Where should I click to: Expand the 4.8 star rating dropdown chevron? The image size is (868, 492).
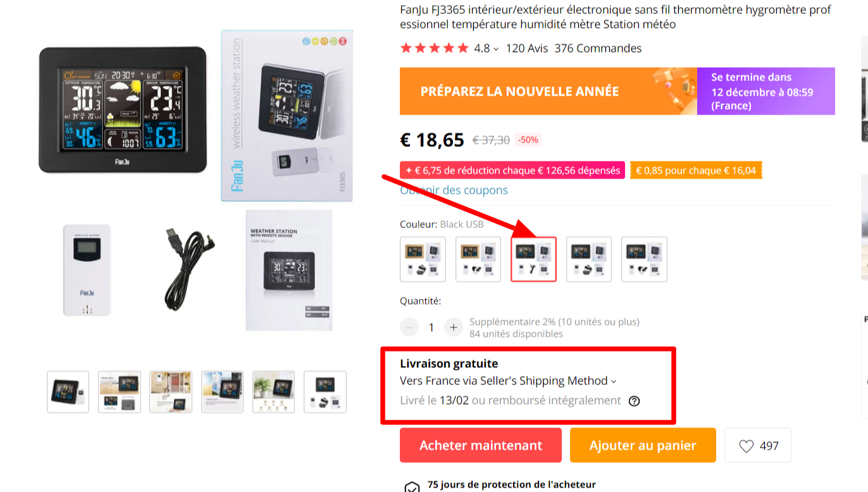click(x=496, y=49)
